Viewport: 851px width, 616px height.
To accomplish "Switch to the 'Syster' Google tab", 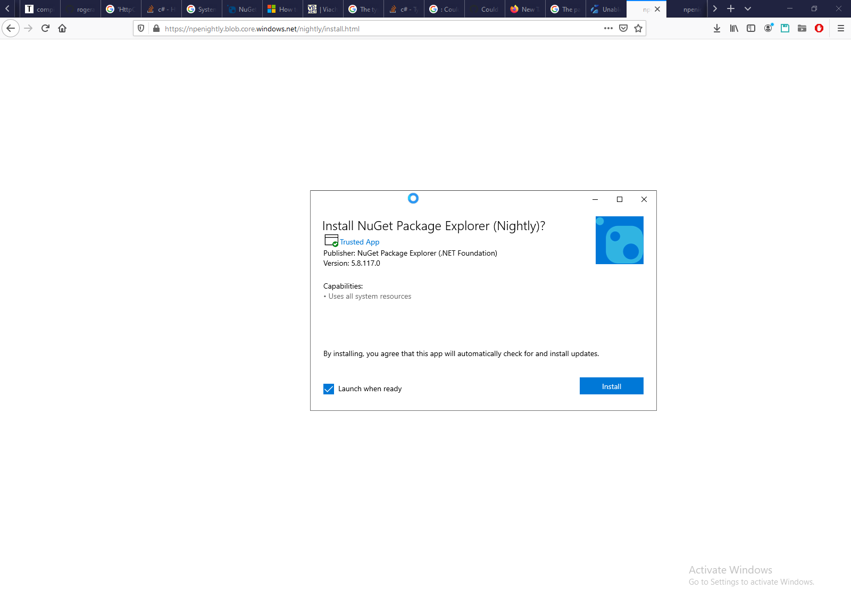I will pos(202,9).
